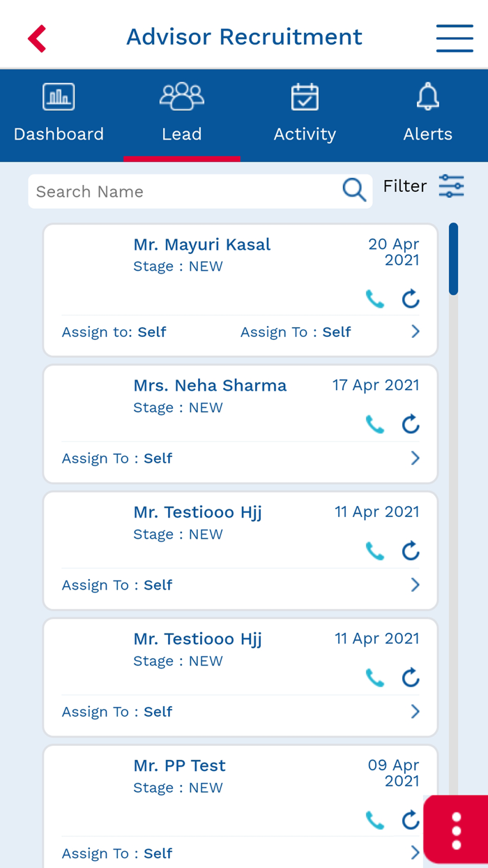Select the Lead people icon

click(181, 96)
